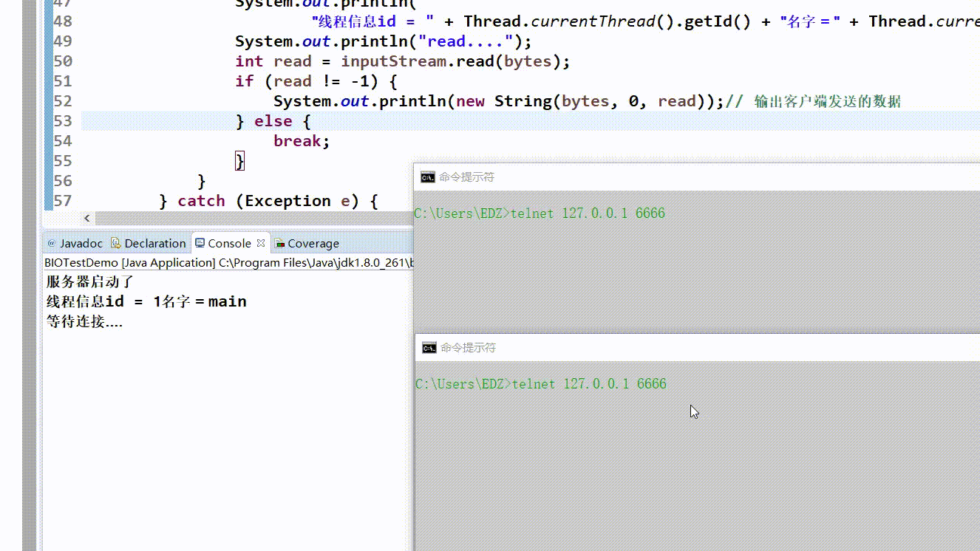Click the lower command prompt window icon
Viewport: 980px width, 551px height.
[x=429, y=348]
